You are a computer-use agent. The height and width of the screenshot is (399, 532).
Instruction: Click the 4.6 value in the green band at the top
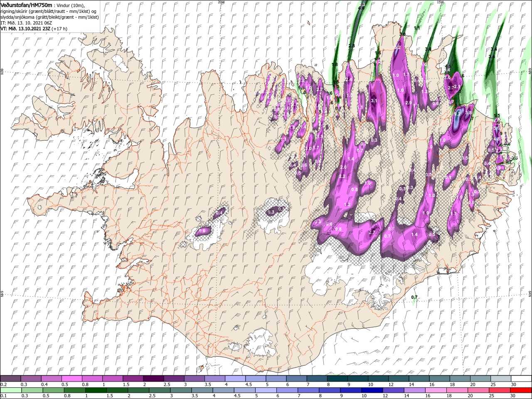point(361,8)
